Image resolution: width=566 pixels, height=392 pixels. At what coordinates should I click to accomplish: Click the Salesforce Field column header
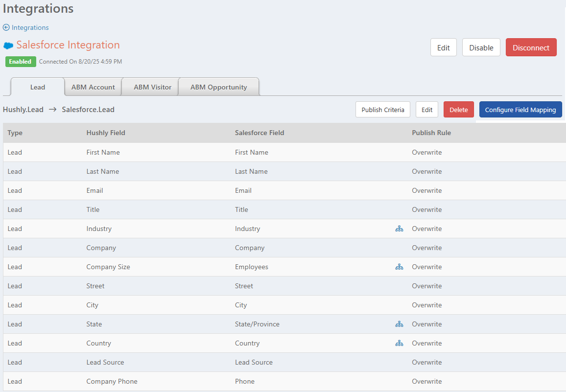(x=259, y=133)
